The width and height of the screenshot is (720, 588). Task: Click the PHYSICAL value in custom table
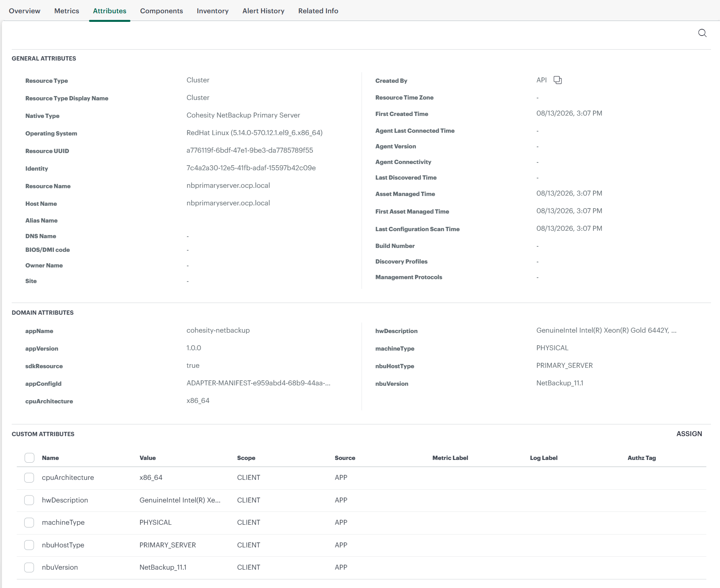click(155, 522)
